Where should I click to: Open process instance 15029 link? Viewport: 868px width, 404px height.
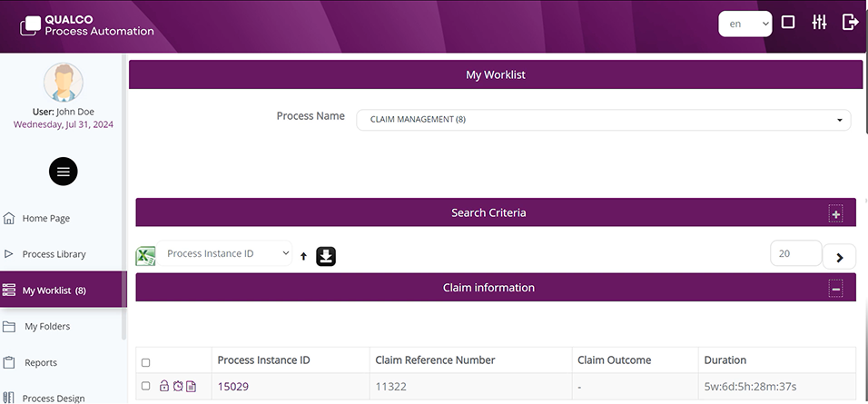[233, 386]
